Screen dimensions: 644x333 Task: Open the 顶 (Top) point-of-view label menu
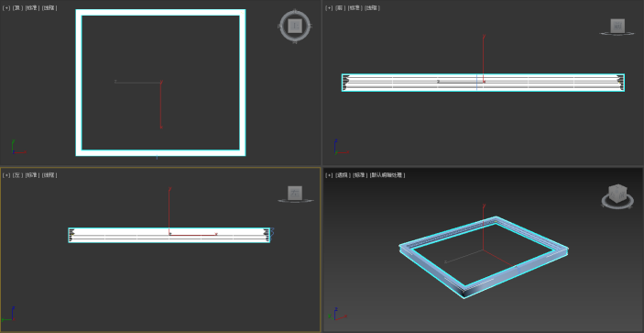[18, 8]
